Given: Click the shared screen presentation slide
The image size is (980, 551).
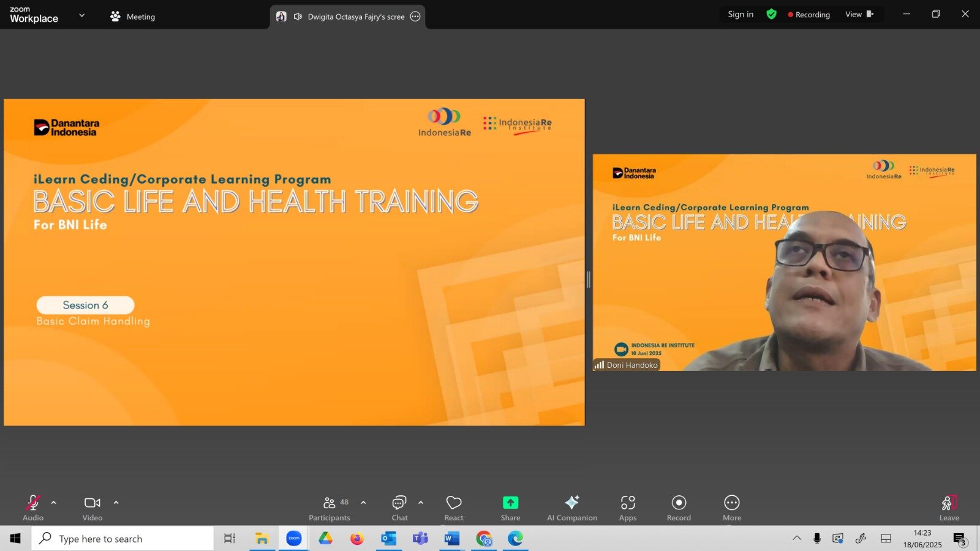Looking at the screenshot, I should (294, 262).
